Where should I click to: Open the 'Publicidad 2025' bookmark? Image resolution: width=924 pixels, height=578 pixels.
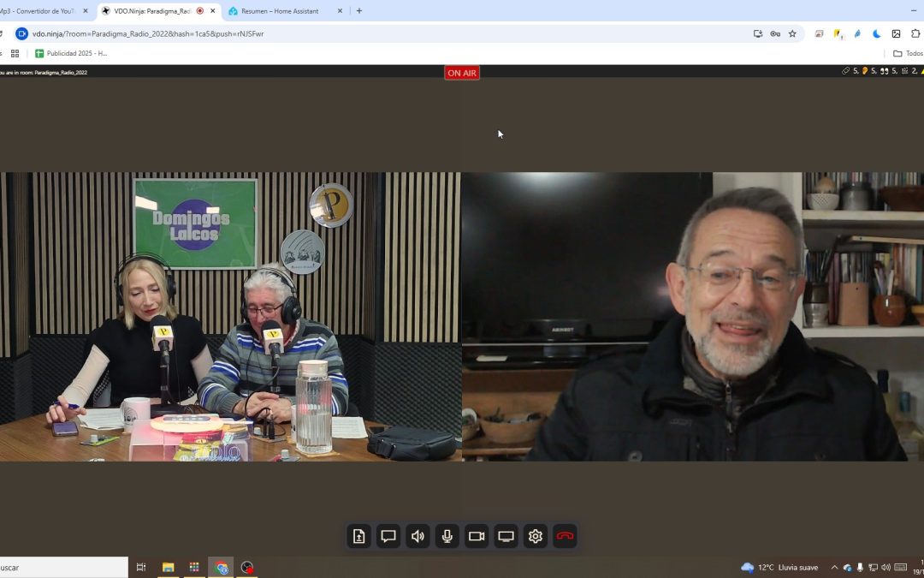click(x=71, y=52)
